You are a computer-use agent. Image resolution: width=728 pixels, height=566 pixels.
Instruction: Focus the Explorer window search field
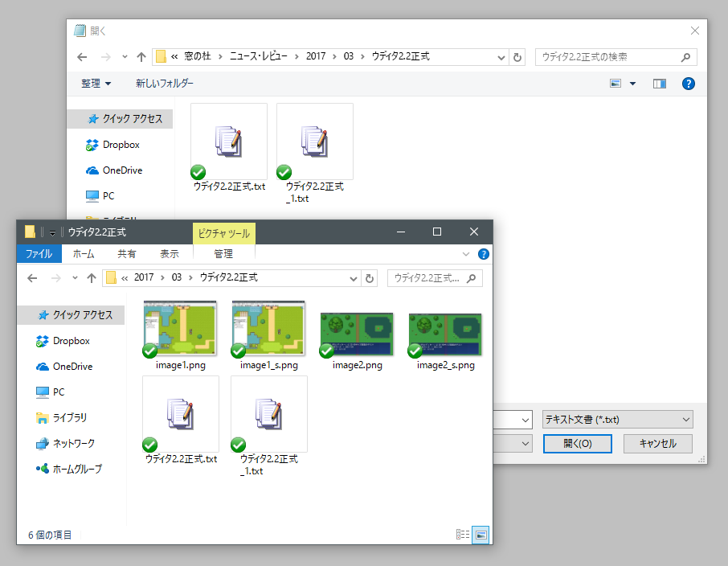tap(435, 278)
